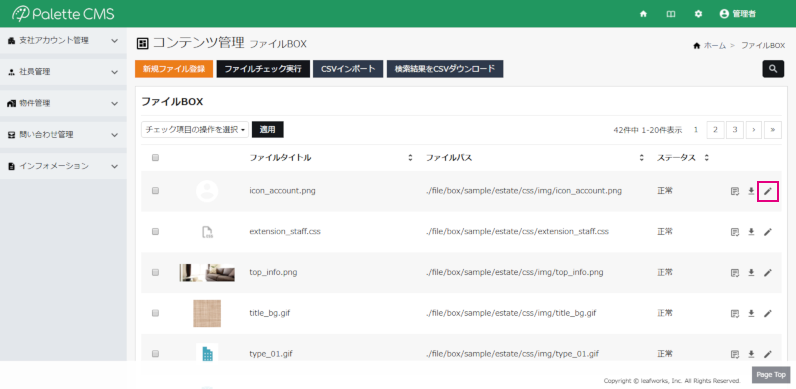Click the Page Top button
Screen dimensions: 796x389
[x=771, y=375]
